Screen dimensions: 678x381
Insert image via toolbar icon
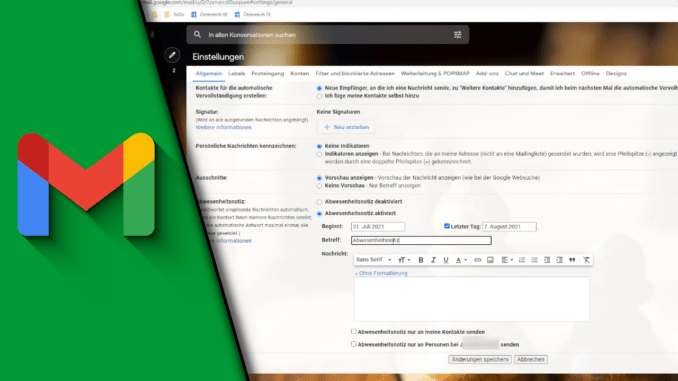490,260
